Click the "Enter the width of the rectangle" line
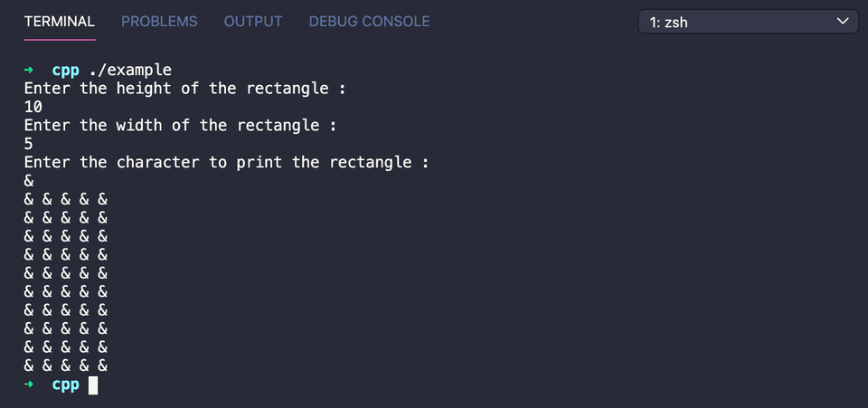The height and width of the screenshot is (408, 868). 180,125
